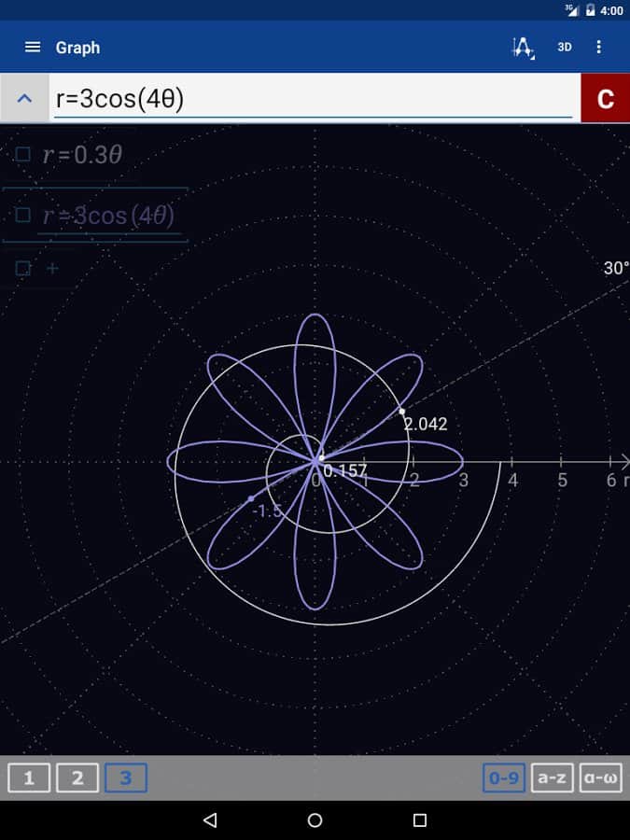Tap the Android home button

(315, 820)
